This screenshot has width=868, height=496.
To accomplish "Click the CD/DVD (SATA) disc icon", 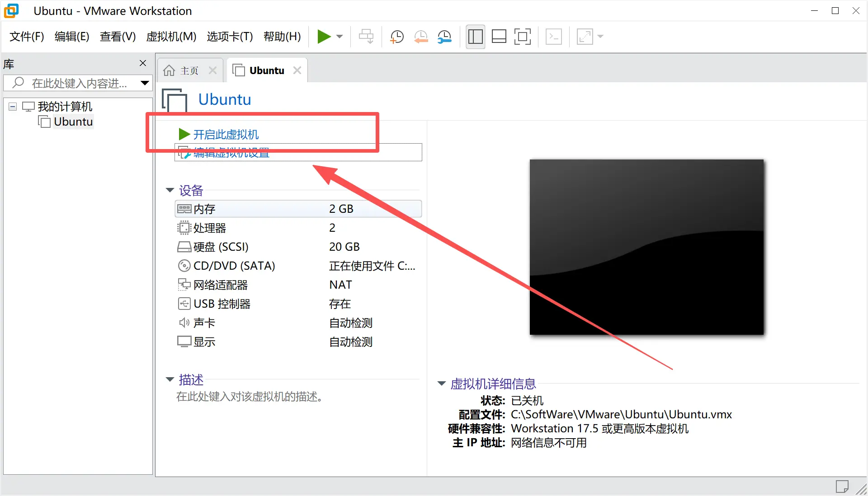I will (184, 266).
